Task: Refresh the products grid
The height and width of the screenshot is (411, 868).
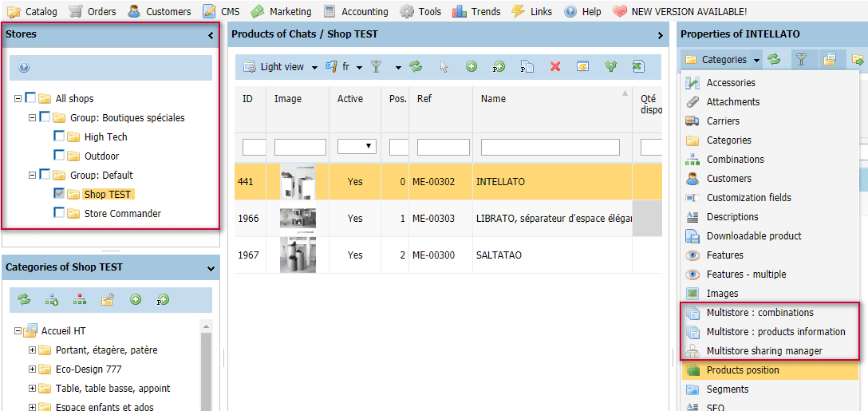Action: [416, 67]
